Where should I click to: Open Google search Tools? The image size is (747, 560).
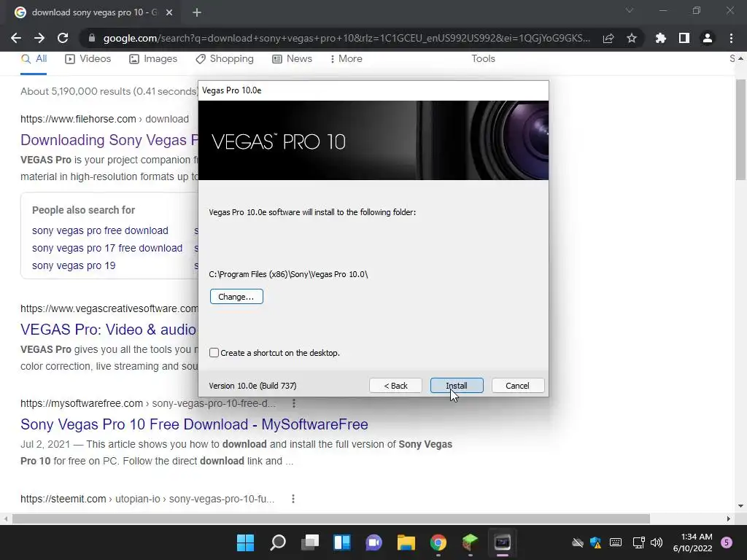[483, 58]
